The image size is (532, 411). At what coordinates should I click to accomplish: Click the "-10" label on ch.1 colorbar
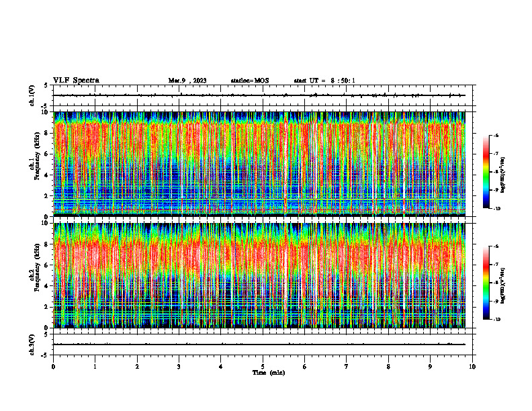(x=496, y=209)
